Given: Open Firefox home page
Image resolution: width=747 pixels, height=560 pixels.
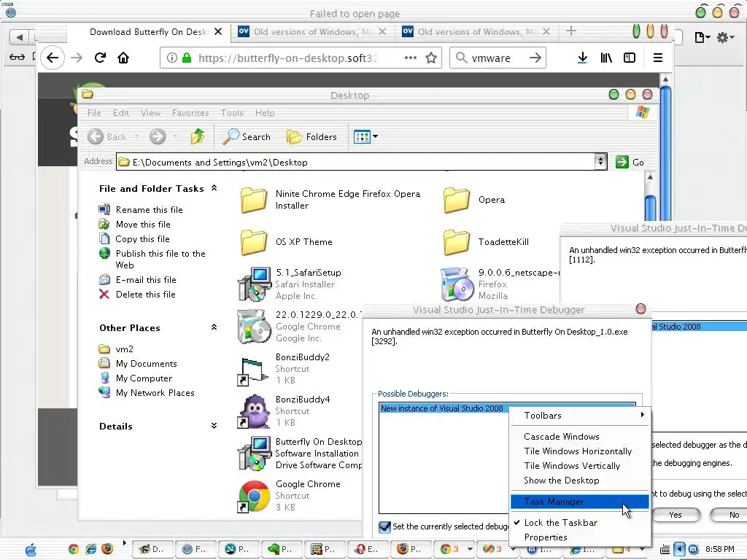Looking at the screenshot, I should tap(123, 58).
